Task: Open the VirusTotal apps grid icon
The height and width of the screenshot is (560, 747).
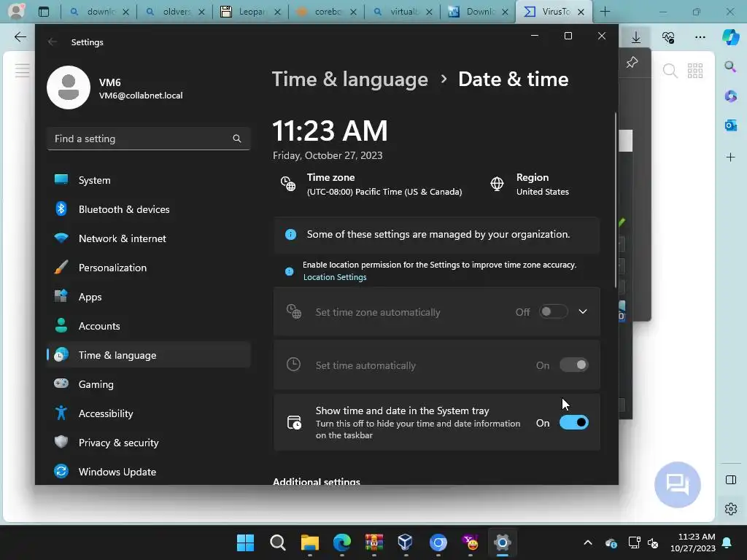Action: 695,71
